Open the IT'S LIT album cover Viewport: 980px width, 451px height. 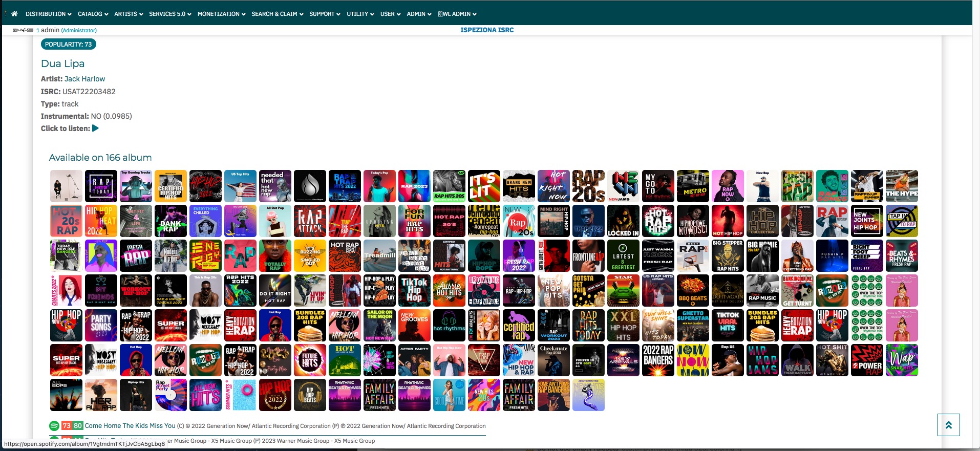click(x=484, y=186)
